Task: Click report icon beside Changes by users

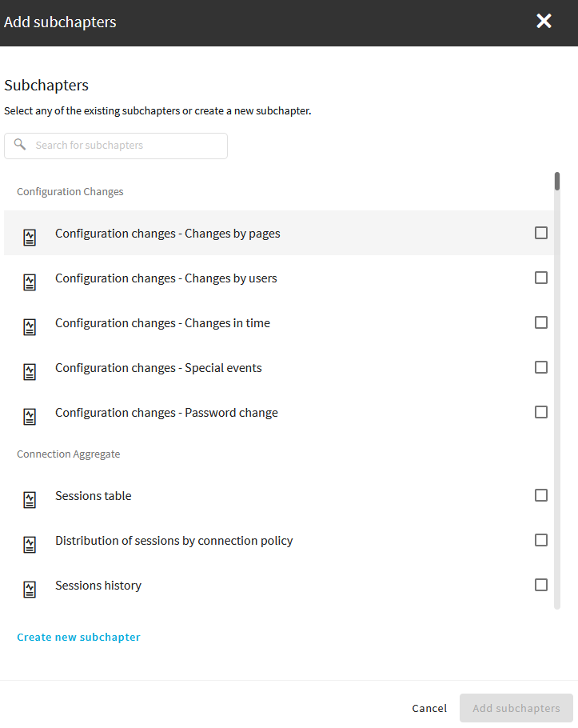Action: 30,282
